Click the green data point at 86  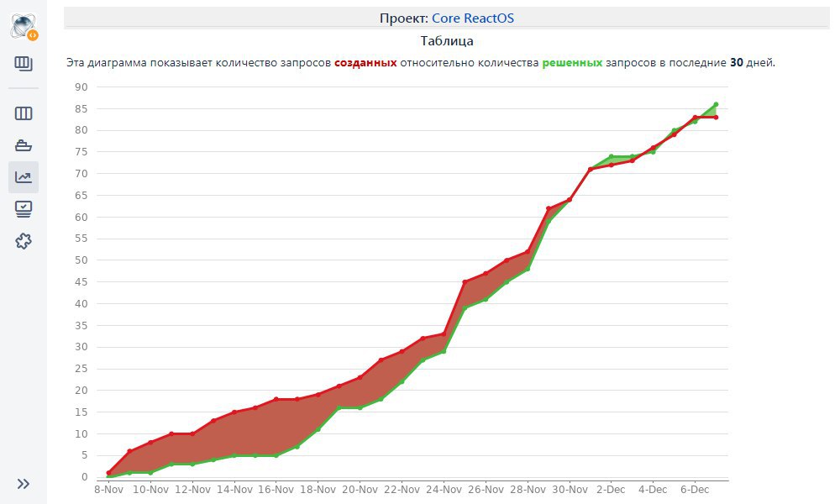pos(716,104)
